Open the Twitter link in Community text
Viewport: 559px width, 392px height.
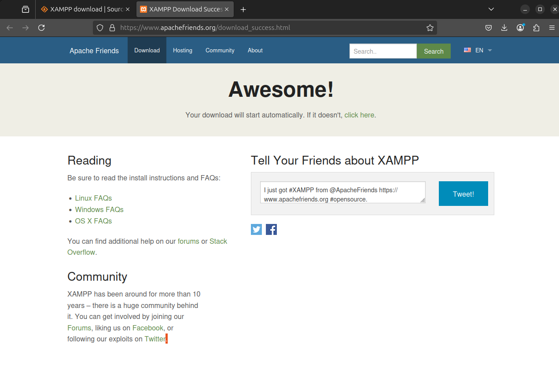pos(155,339)
